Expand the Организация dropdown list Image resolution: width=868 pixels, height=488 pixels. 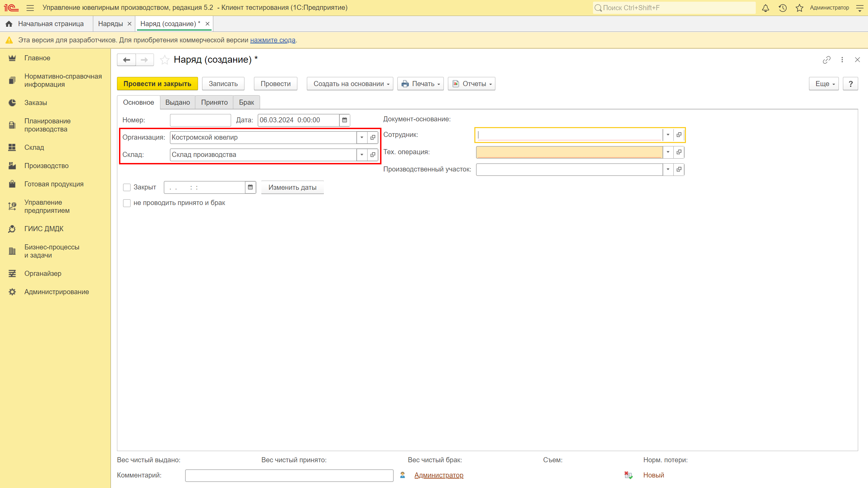[362, 137]
